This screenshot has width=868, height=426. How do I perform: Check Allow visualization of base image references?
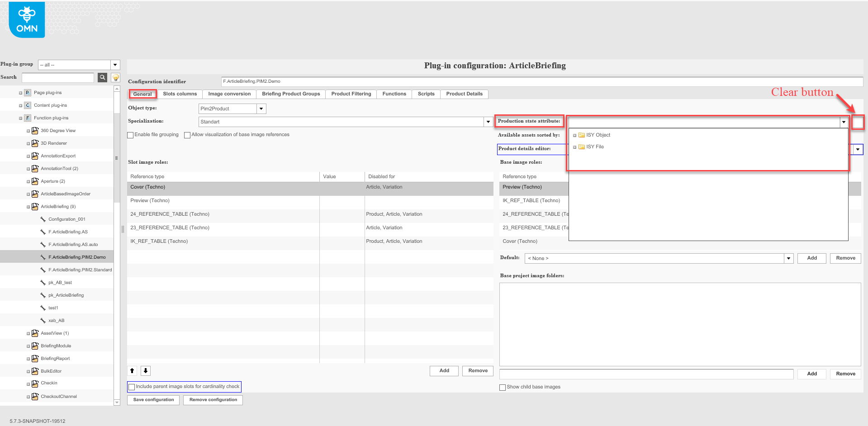[x=187, y=135]
